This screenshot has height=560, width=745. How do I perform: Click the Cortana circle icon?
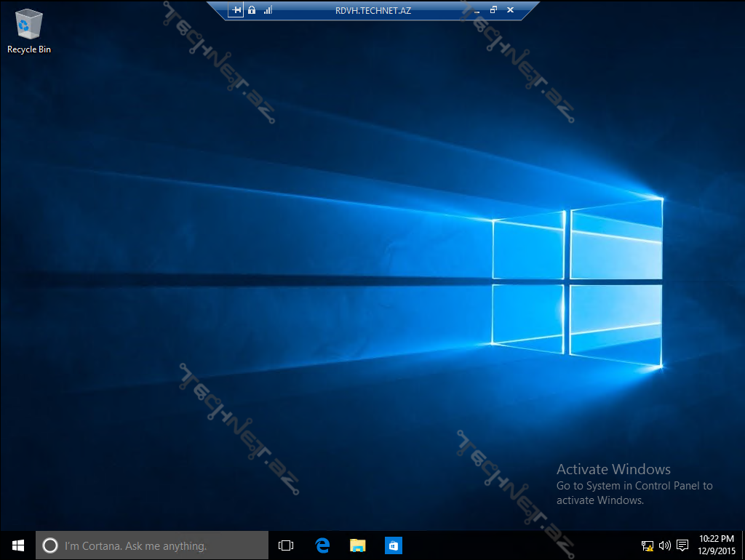tap(50, 545)
